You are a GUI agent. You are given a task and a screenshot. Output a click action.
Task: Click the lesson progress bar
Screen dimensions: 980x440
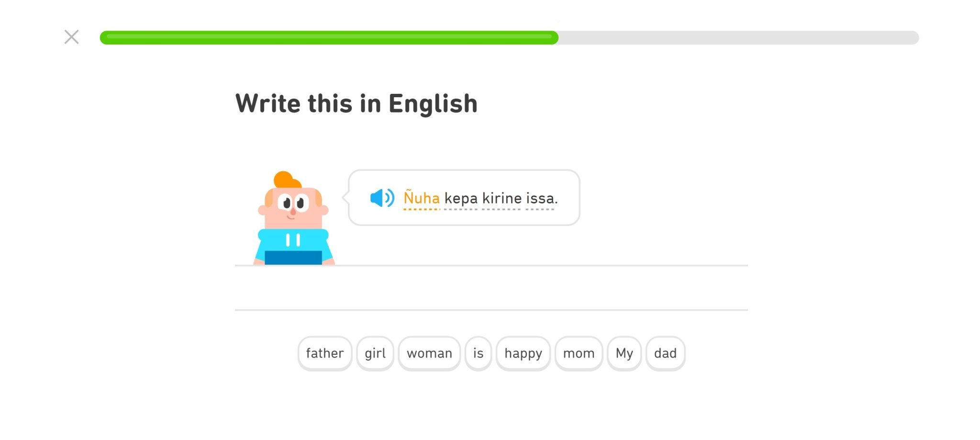tap(509, 37)
